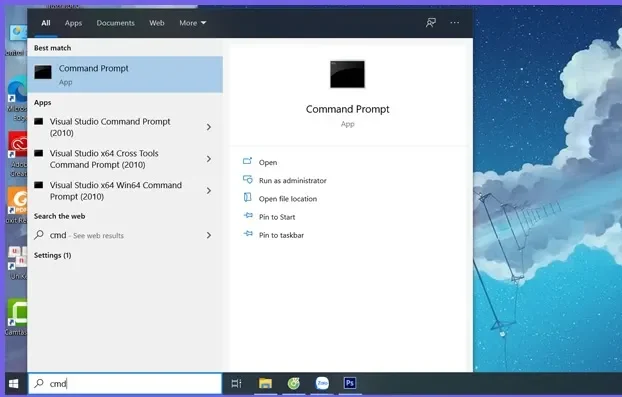622x397 pixels.
Task: Click the Pin to taskbar pin icon
Action: (x=248, y=234)
